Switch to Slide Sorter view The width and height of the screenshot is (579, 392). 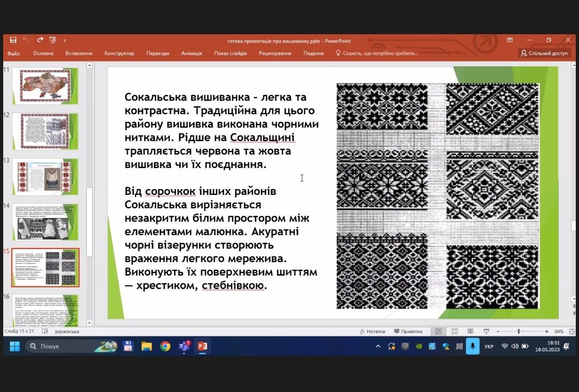point(455,331)
